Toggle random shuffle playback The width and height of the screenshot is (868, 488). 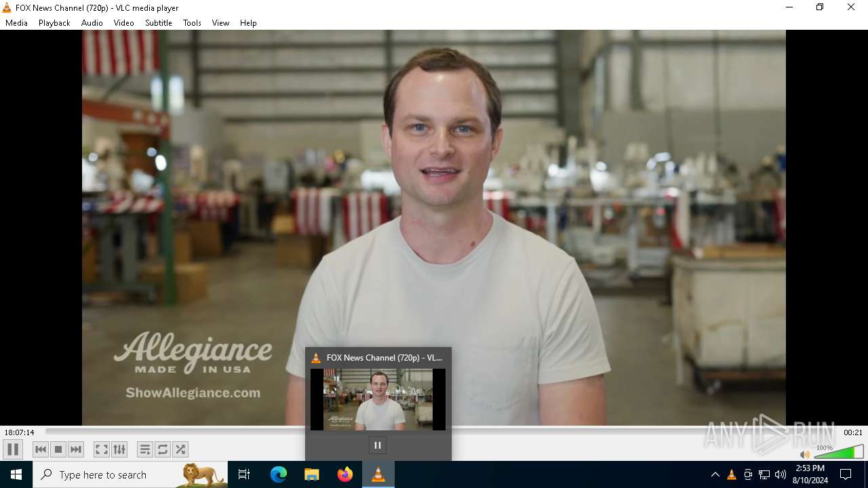click(x=180, y=449)
